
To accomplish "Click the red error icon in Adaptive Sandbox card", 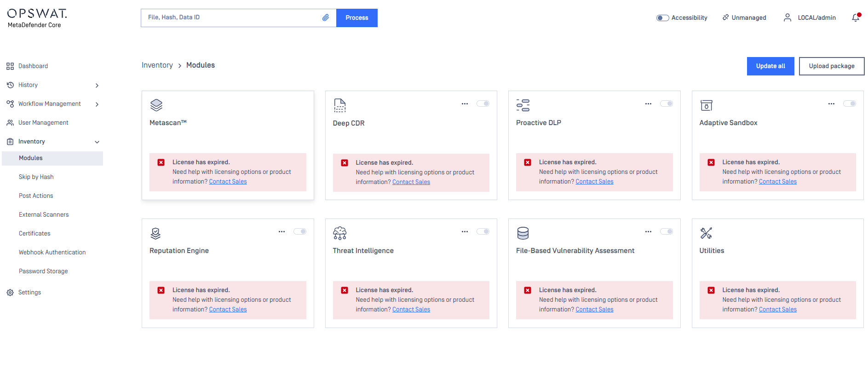I will (x=711, y=162).
